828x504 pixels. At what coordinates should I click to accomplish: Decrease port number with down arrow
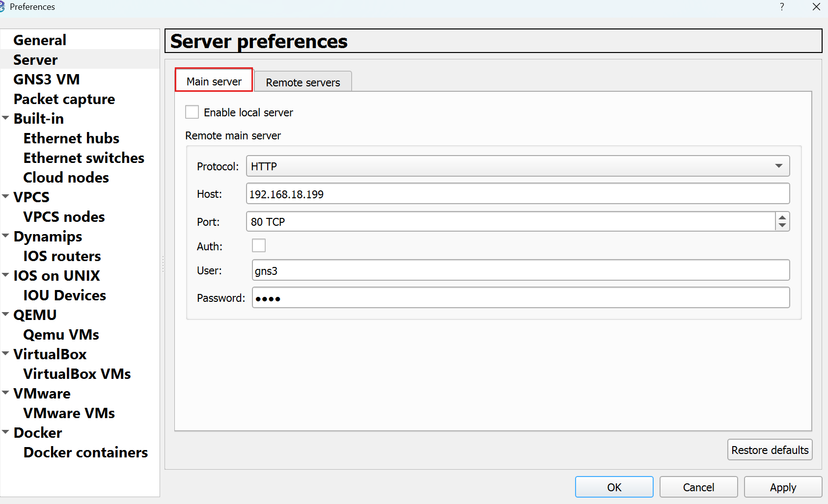tap(782, 226)
